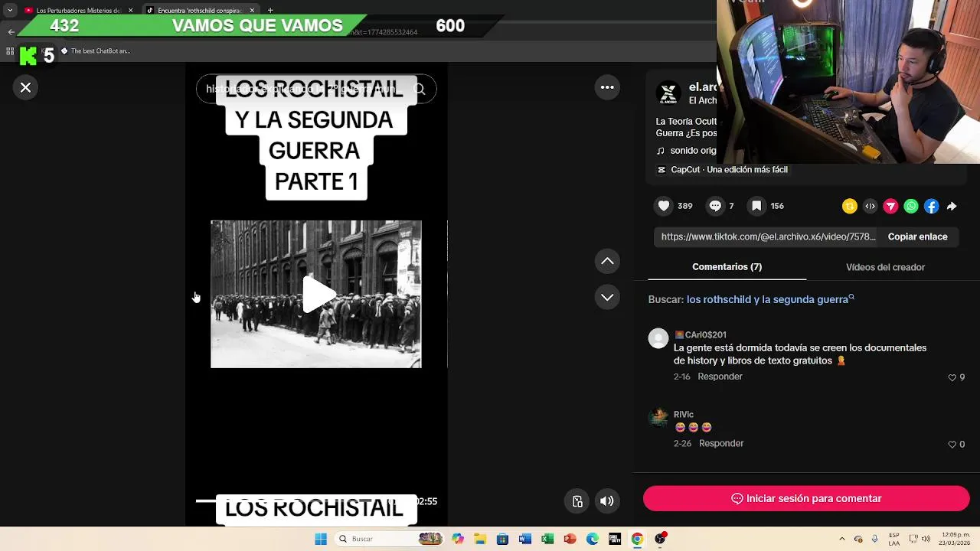The image size is (980, 551).
Task: Launch Copilot from the taskbar
Action: pos(458,539)
